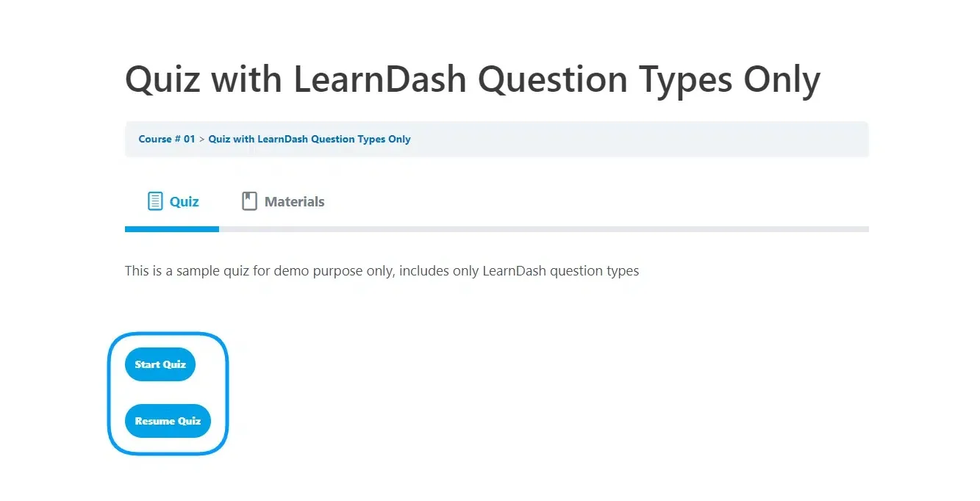Click inside the blue quiz action panel
Viewport: 980px width, 501px height.
coord(168,393)
